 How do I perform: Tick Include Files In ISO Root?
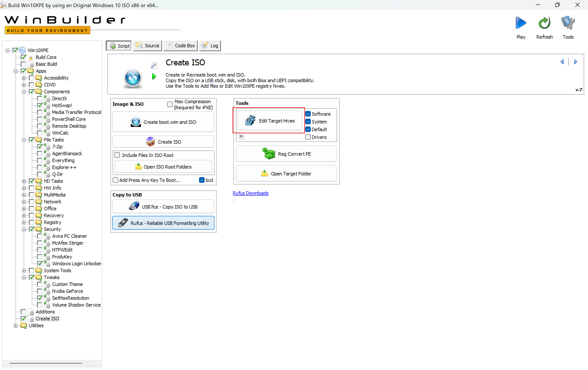pos(117,155)
